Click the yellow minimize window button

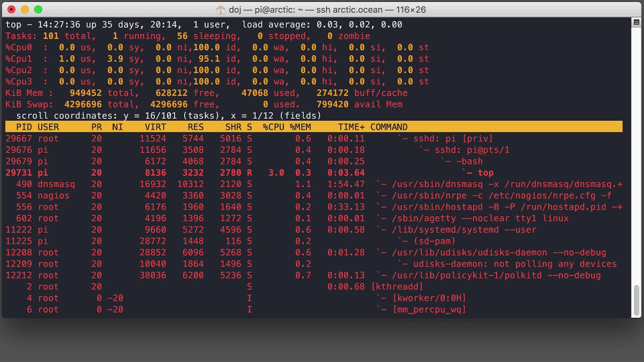tap(25, 10)
